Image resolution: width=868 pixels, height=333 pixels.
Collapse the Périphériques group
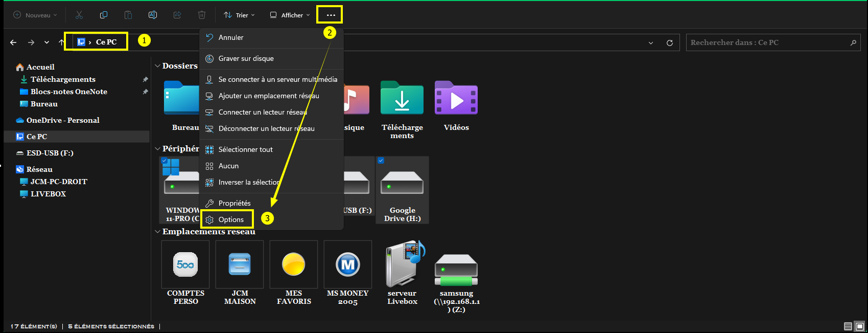(x=157, y=149)
